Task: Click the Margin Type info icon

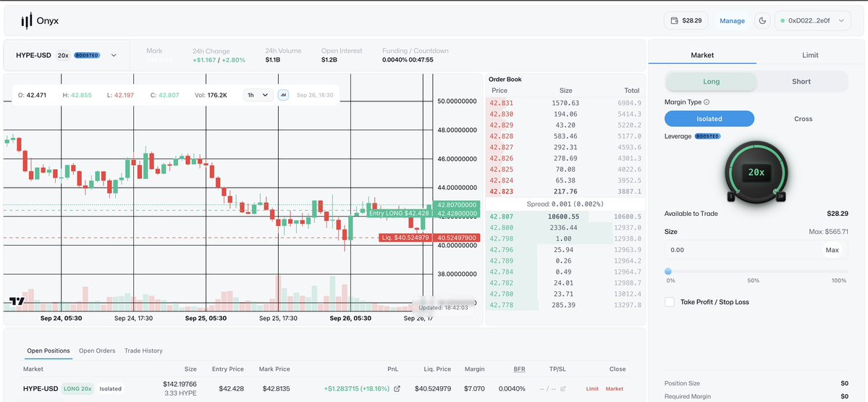Action: (x=707, y=102)
